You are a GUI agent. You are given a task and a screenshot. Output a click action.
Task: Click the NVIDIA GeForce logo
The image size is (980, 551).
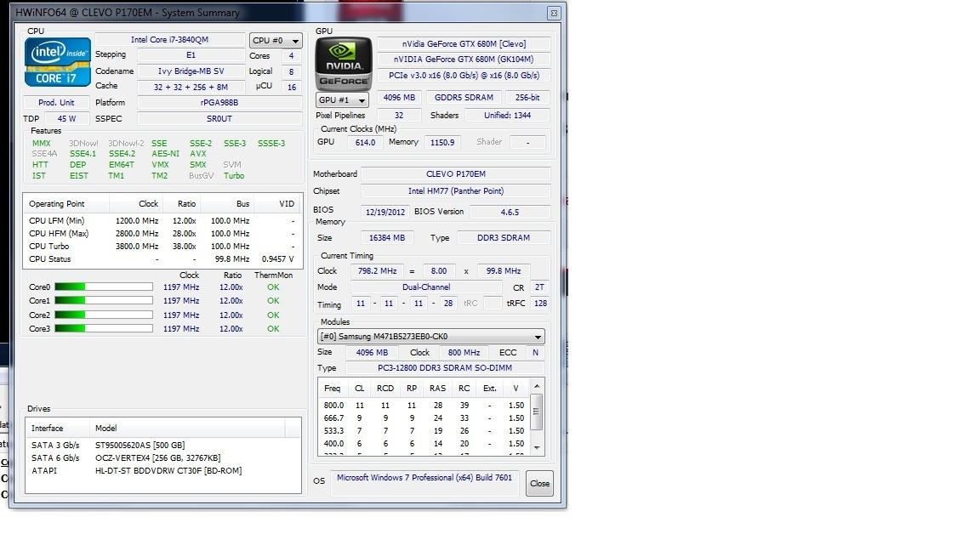point(343,65)
